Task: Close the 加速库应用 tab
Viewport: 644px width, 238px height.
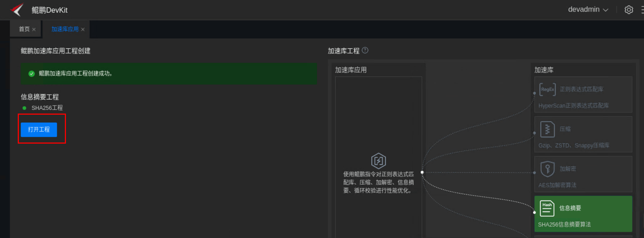Action: [x=83, y=30]
